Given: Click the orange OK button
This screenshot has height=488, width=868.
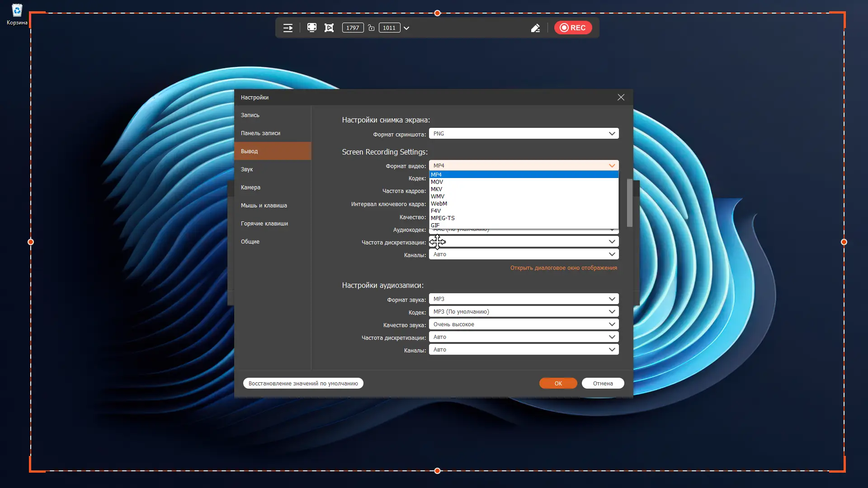Looking at the screenshot, I should tap(558, 383).
